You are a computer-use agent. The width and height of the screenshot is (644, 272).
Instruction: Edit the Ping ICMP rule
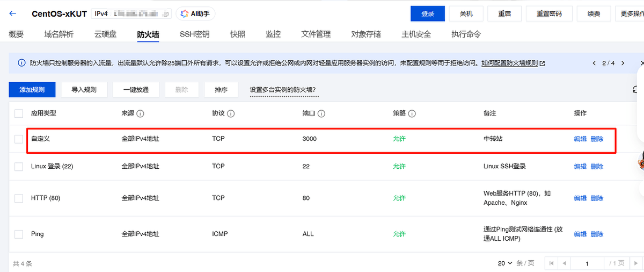coord(580,234)
